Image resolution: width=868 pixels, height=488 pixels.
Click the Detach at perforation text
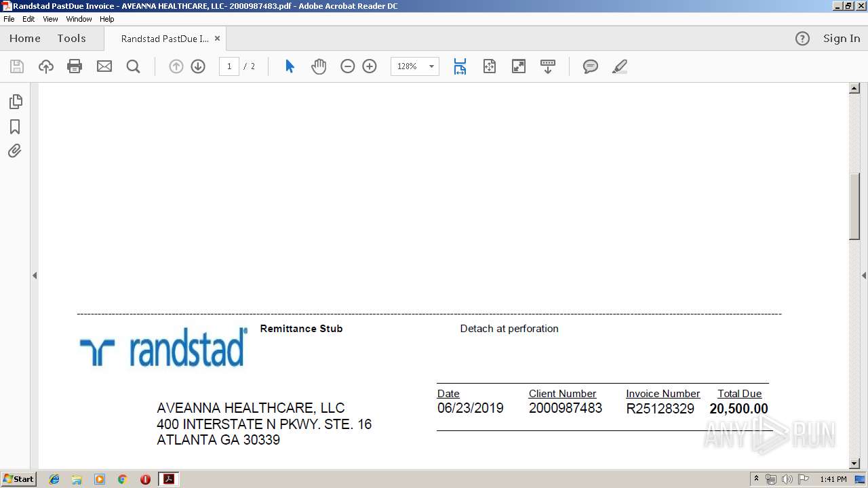[509, 329]
